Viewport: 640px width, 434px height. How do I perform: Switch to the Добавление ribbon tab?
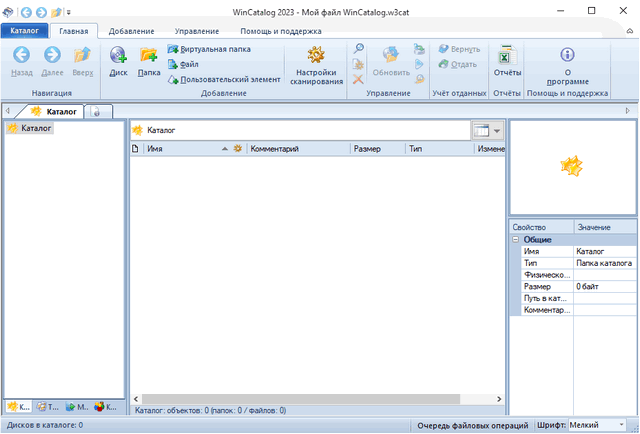click(x=131, y=31)
